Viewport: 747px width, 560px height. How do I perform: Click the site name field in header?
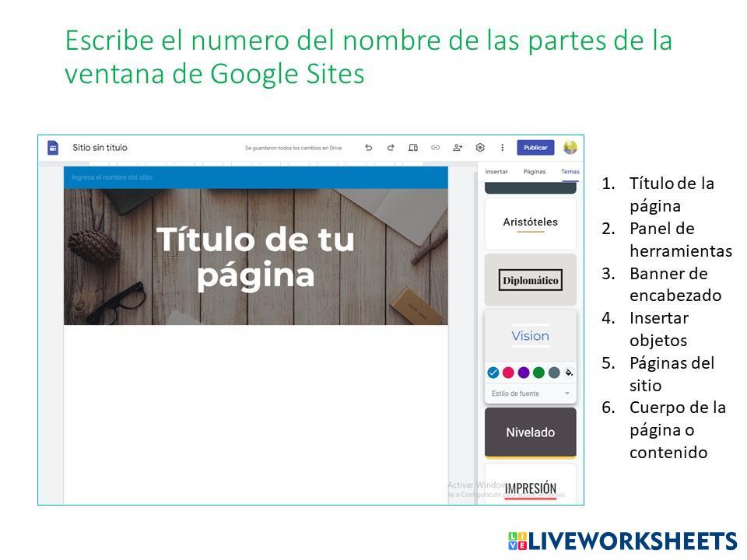click(112, 178)
